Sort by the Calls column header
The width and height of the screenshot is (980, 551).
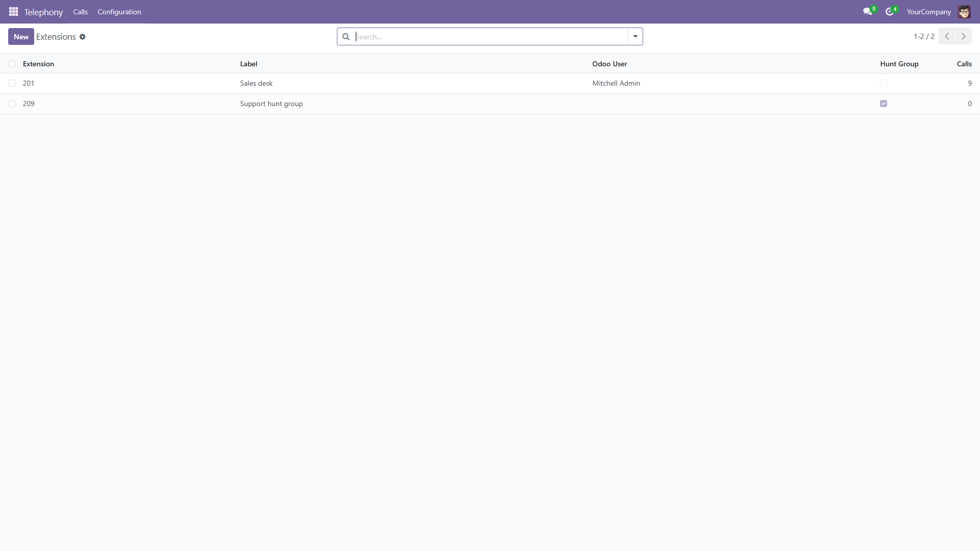964,64
